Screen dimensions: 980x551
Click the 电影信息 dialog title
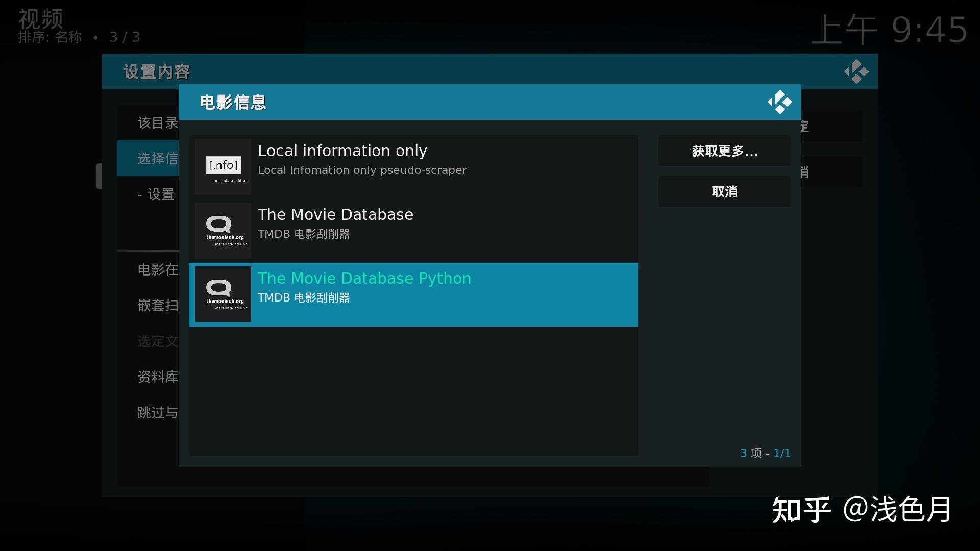coord(233,103)
